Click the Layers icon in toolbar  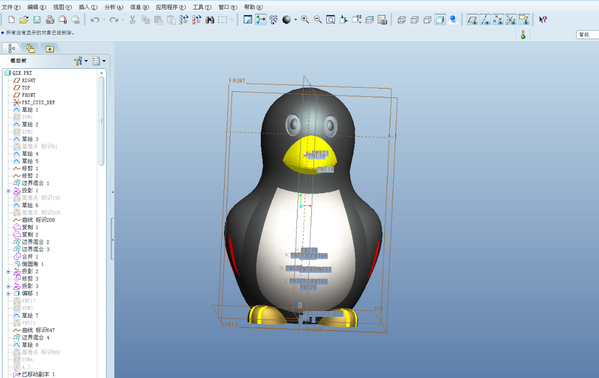[369, 19]
